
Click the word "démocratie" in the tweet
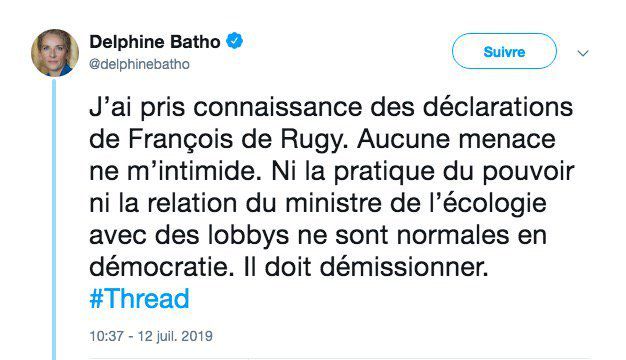161,267
